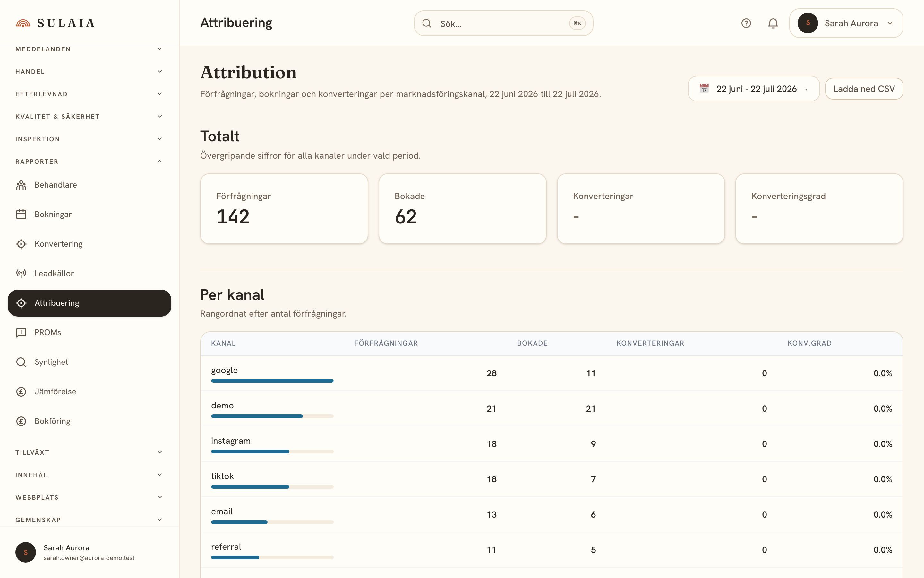Click the google channel progress bar
Image resolution: width=924 pixels, height=578 pixels.
[x=272, y=381]
